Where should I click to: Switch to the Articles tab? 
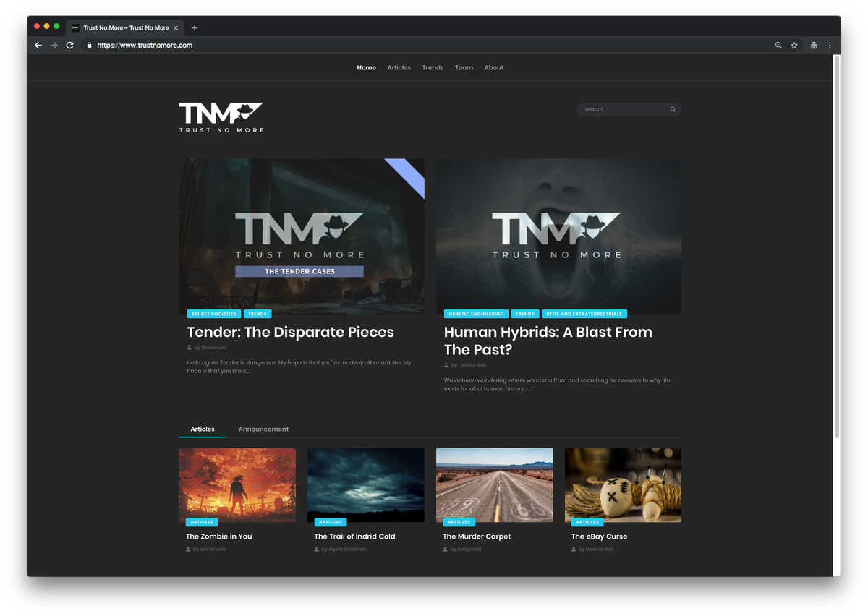pos(203,429)
